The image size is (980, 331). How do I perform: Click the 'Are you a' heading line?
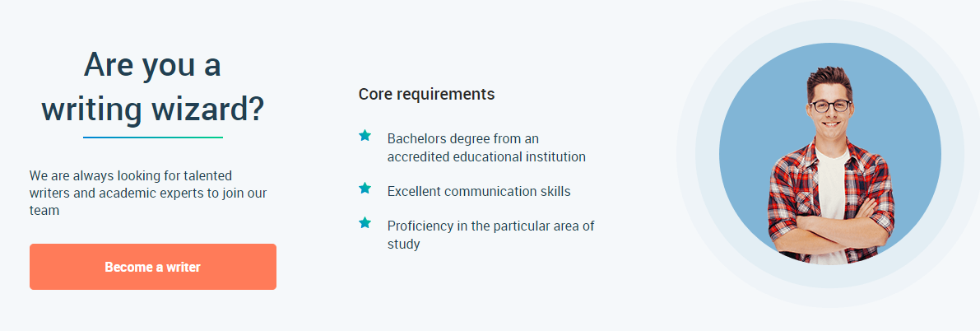[152, 66]
